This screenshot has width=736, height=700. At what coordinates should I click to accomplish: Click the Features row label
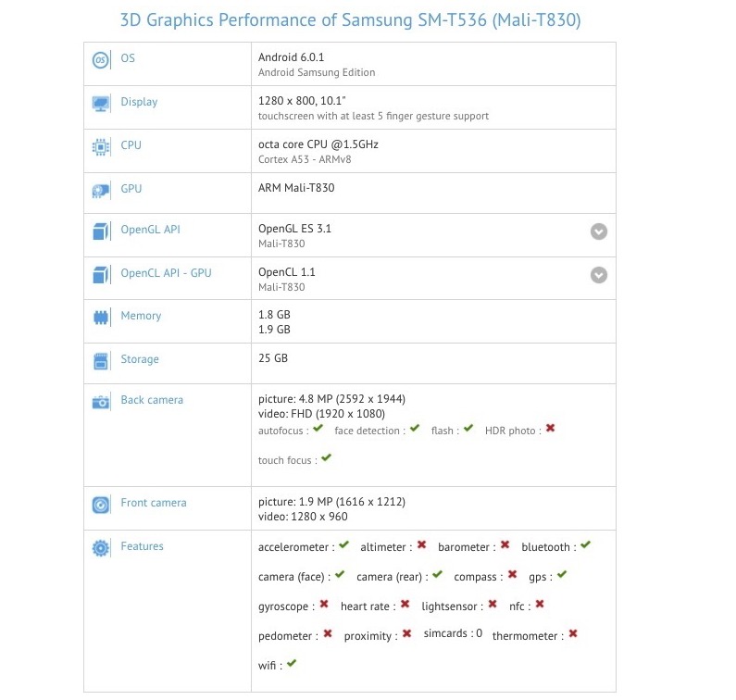tap(143, 546)
